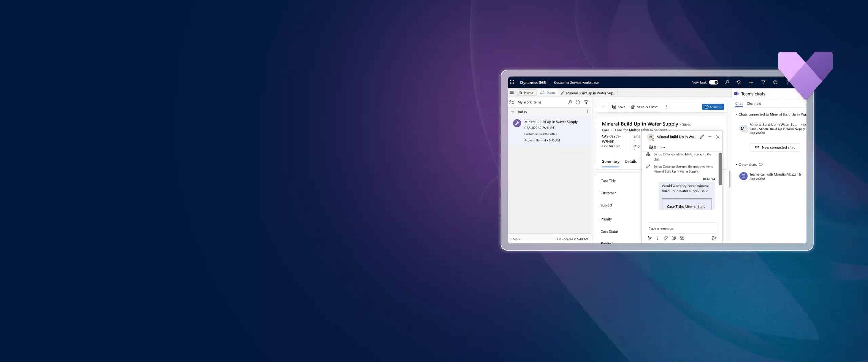The height and width of the screenshot is (362, 868).
Task: Open search in the top navigation bar
Action: pos(727,82)
